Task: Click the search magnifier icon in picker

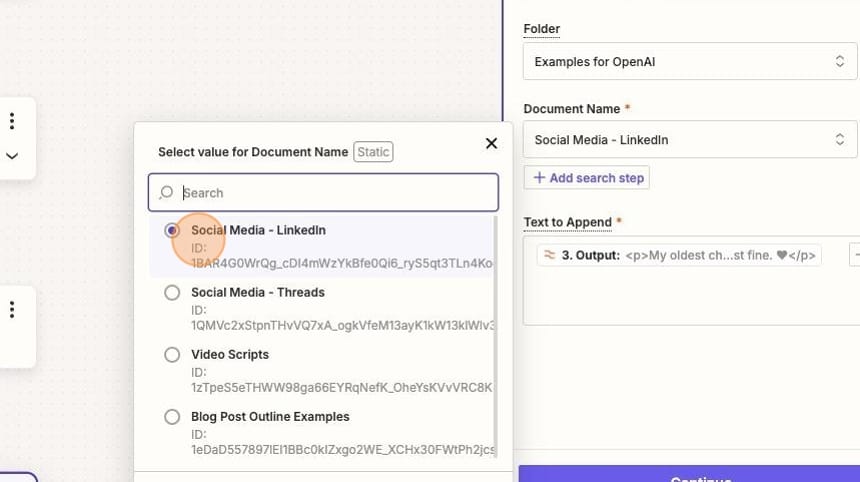Action: point(166,192)
